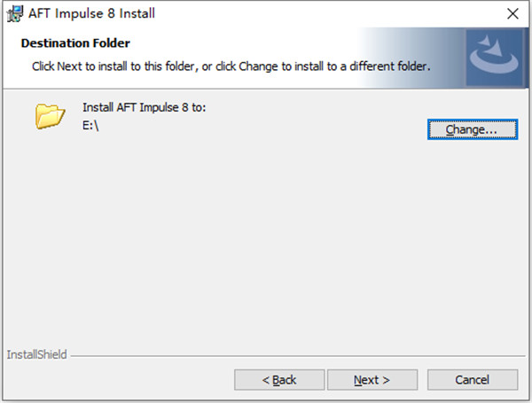Close the AFT Impulse 8 Install window

512,13
